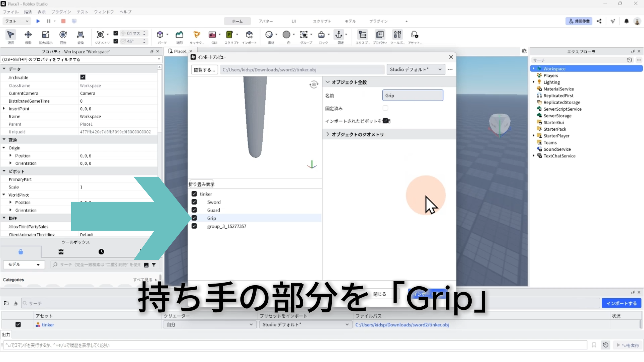644x362 pixels.
Task: Expand the Lighting node in Explorer
Action: tap(533, 82)
